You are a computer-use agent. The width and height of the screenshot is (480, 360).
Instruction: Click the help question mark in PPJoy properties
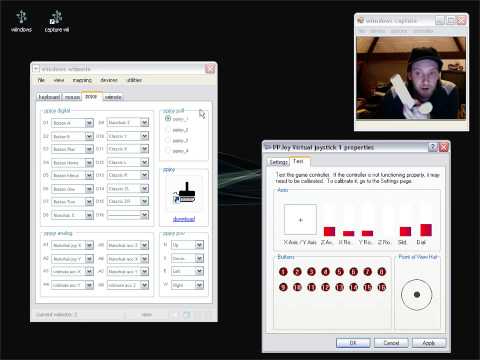432,147
